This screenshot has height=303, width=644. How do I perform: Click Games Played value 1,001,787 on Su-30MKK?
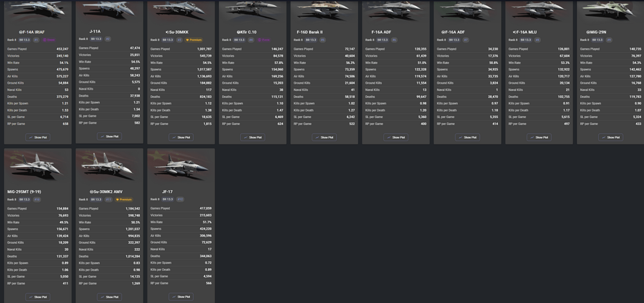(204, 49)
